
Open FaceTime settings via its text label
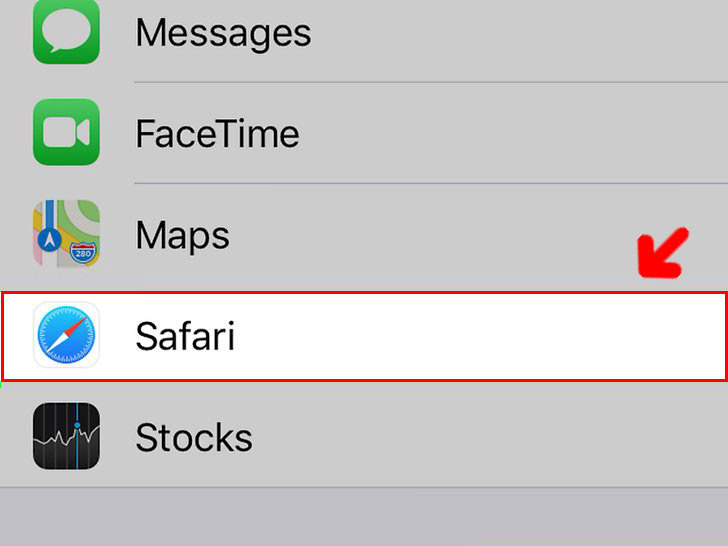tap(217, 133)
